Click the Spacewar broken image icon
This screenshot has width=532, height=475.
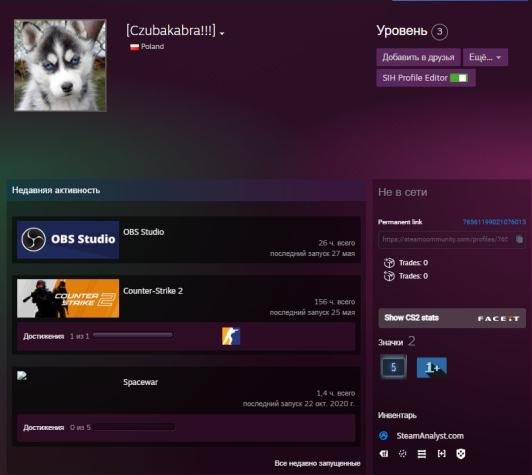point(22,376)
